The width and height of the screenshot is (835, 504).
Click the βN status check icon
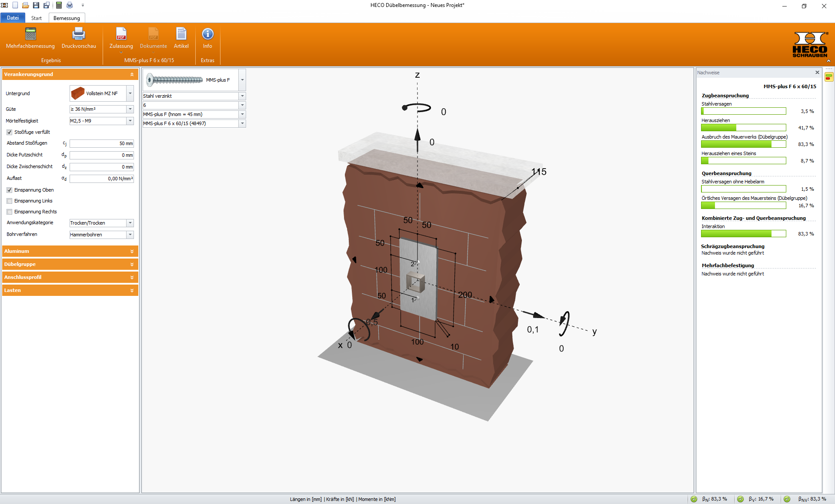click(x=694, y=499)
